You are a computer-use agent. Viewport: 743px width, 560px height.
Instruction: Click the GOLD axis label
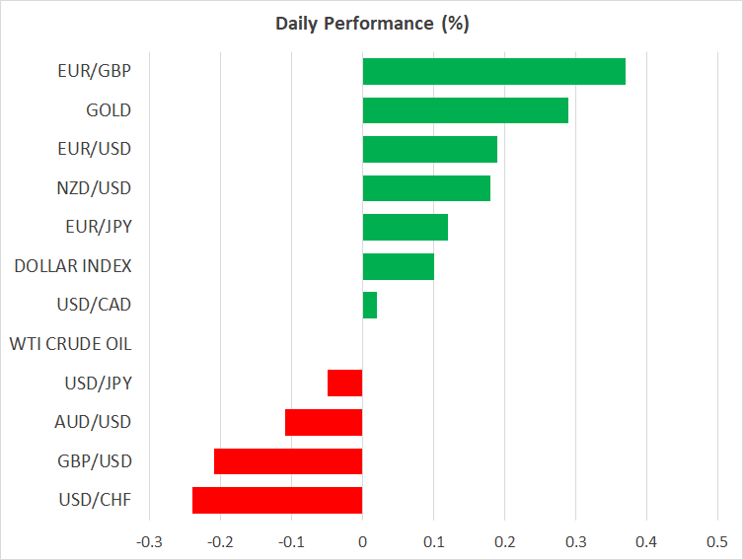(x=109, y=110)
